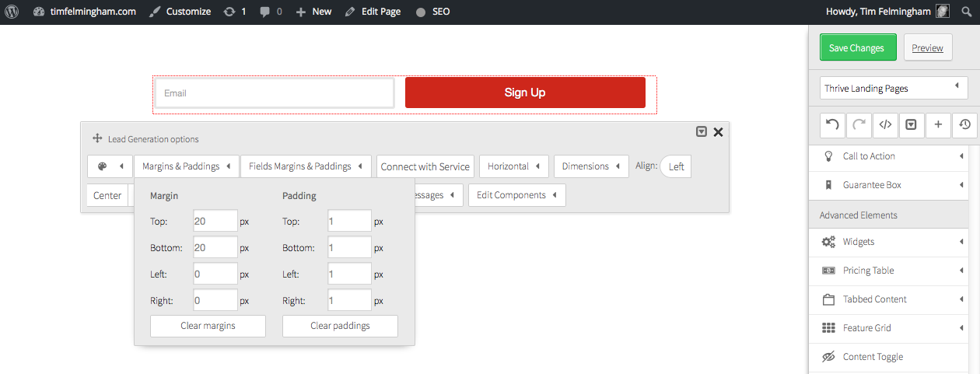This screenshot has width=980, height=374.
Task: Open the New content menu
Action: [x=313, y=12]
